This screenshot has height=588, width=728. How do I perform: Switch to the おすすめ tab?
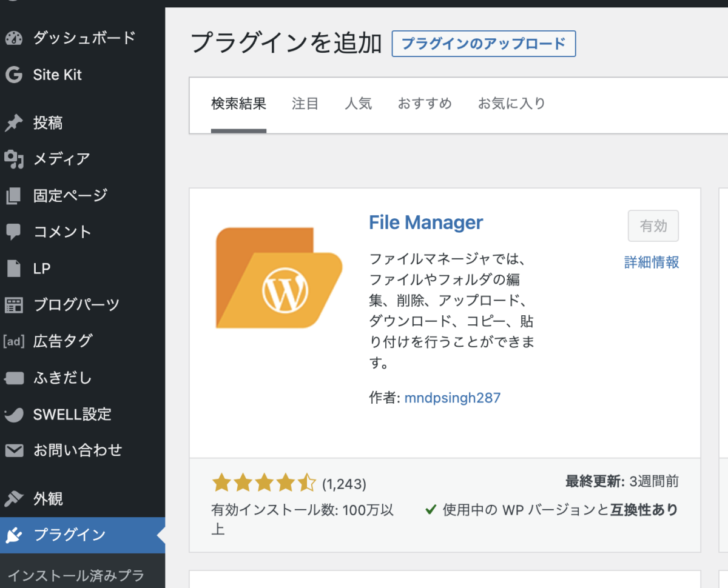pos(425,104)
